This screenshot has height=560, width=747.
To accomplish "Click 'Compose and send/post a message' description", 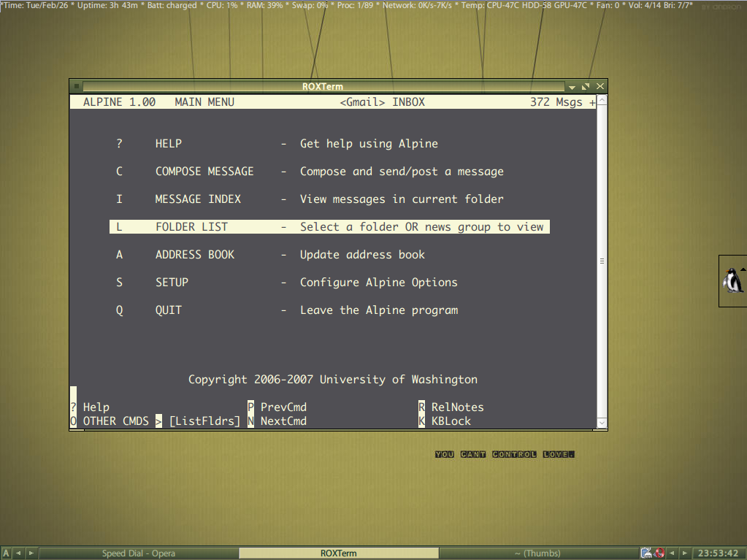I will pos(402,172).
